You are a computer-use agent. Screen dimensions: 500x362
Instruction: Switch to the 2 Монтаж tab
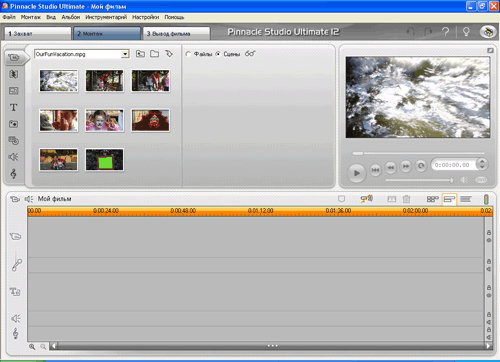107,34
